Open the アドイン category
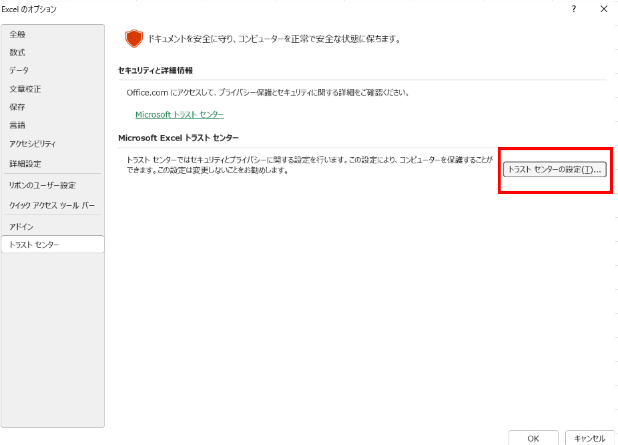618x445 pixels. click(x=52, y=227)
